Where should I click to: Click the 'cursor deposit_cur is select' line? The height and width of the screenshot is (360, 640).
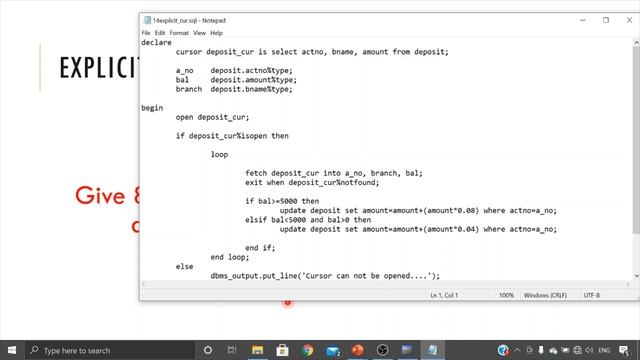point(312,52)
